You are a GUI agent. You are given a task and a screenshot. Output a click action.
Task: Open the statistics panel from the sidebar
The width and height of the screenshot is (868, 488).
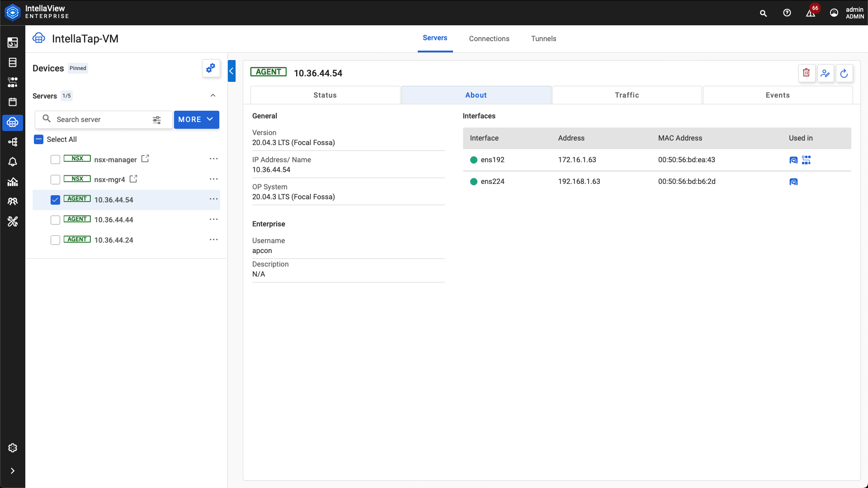coord(13,182)
